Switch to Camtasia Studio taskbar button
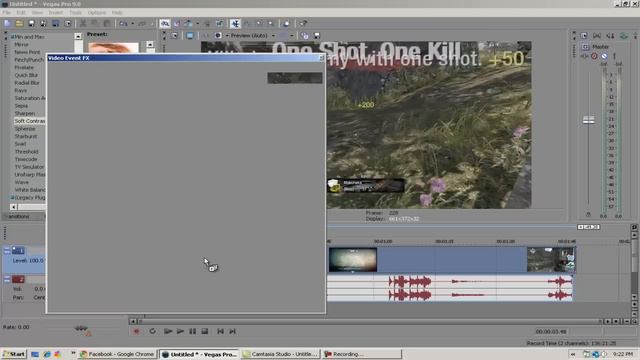This screenshot has height=360, width=640. [280, 354]
